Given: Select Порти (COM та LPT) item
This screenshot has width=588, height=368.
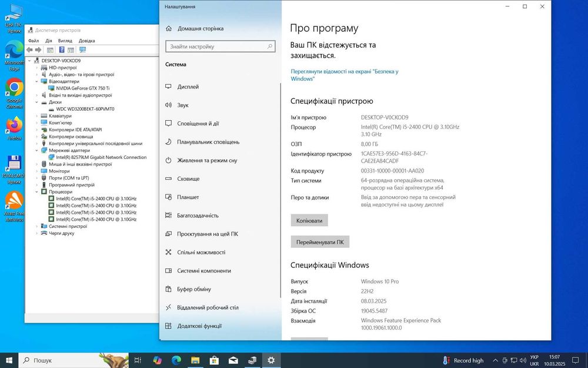Looking at the screenshot, I should pos(69,178).
